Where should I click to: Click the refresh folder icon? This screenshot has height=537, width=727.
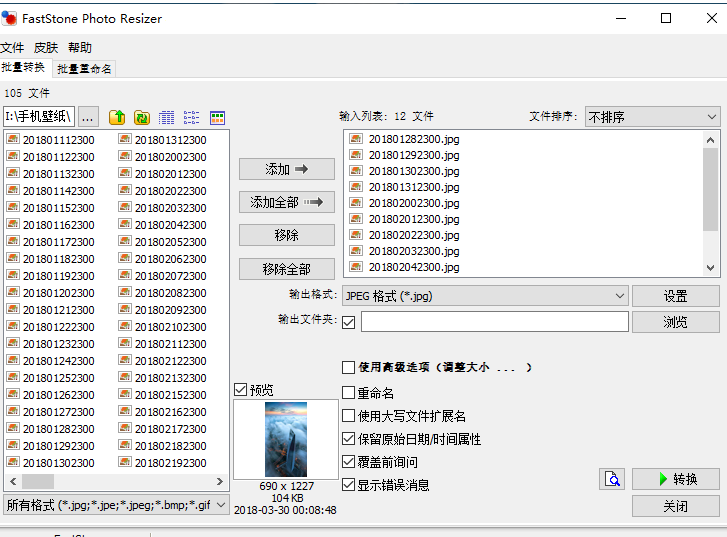(142, 117)
